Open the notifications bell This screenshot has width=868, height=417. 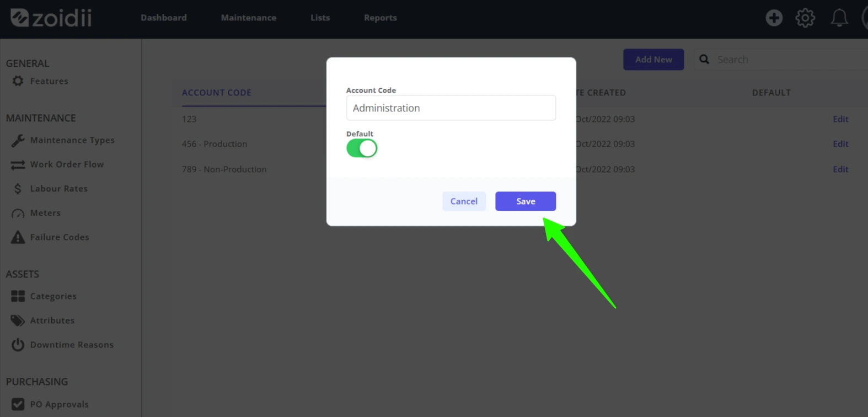(839, 18)
